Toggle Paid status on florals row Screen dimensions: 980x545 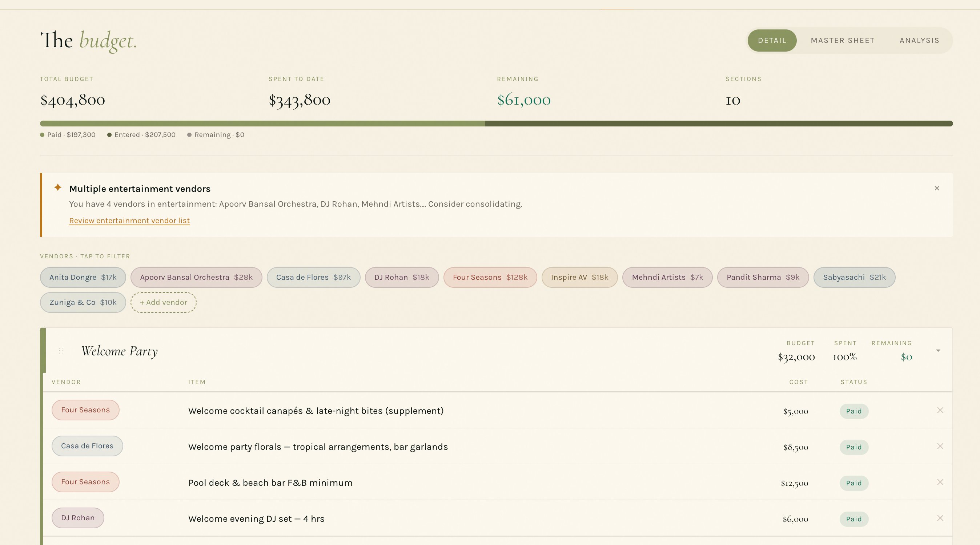[854, 447]
